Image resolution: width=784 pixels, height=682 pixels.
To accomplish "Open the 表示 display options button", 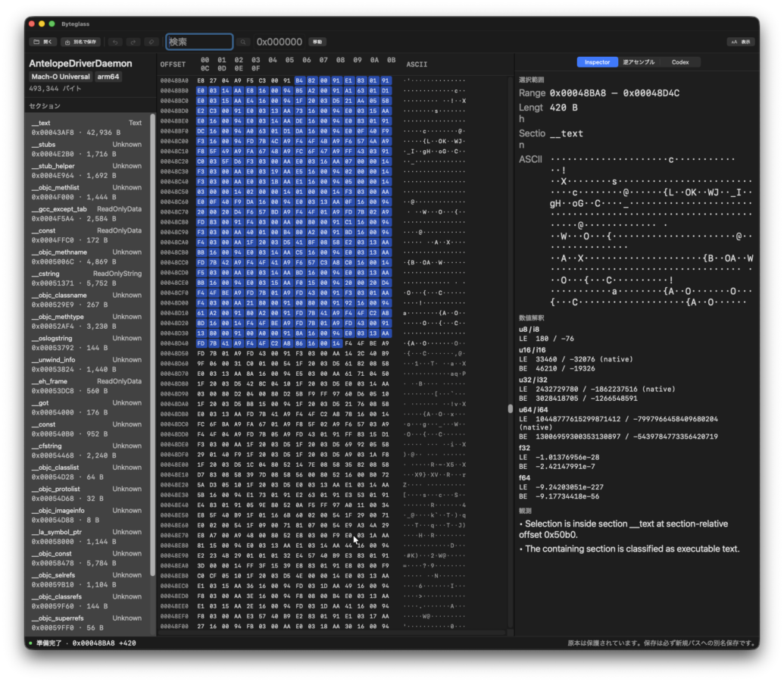I will [x=741, y=42].
